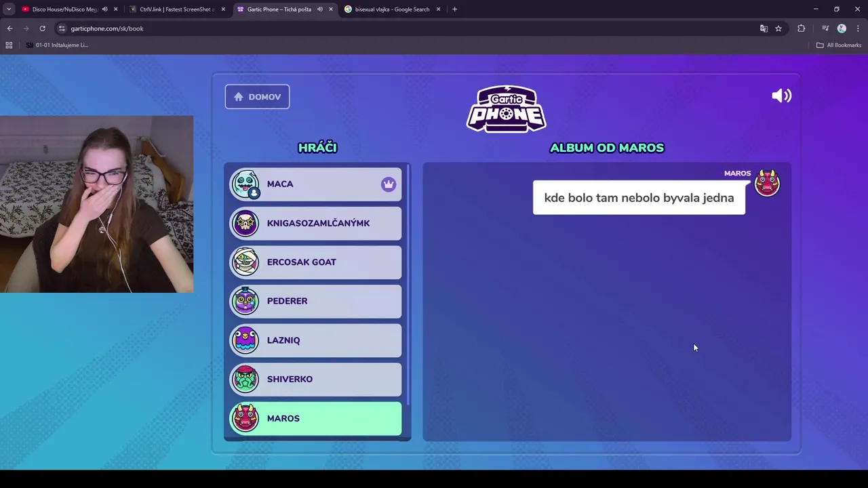The image size is (868, 488).
Task: Open the tab search dropdown arrow
Action: [9, 9]
